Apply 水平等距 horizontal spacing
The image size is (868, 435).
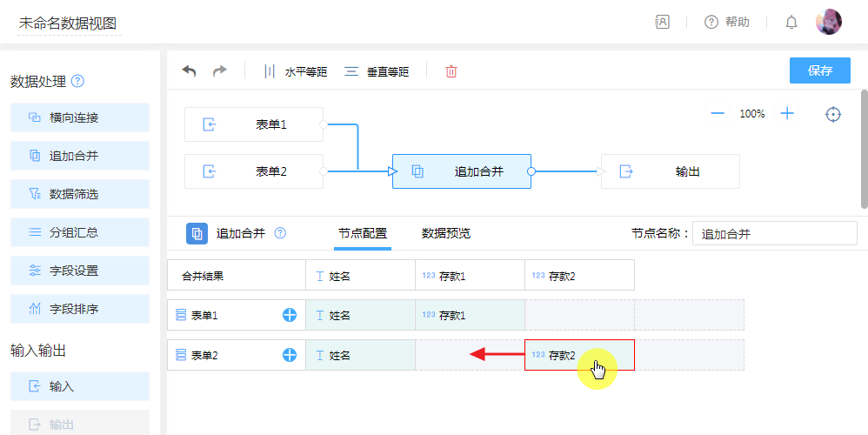click(x=296, y=71)
